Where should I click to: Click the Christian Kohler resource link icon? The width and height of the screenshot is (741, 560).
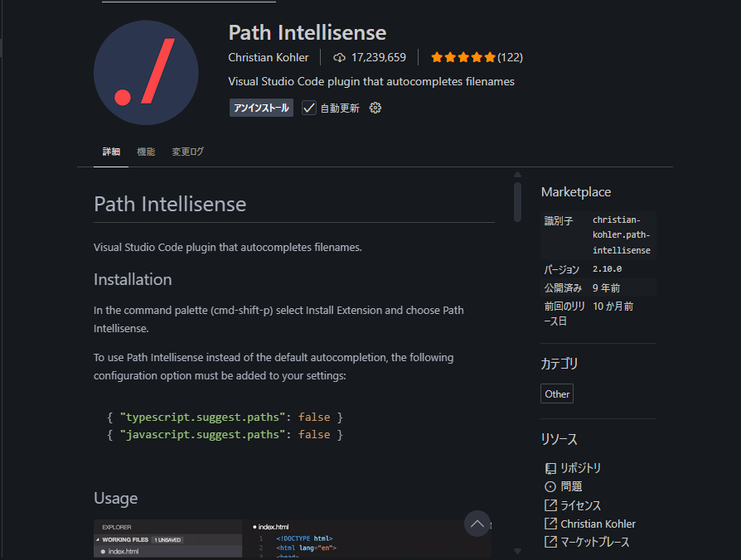(550, 523)
